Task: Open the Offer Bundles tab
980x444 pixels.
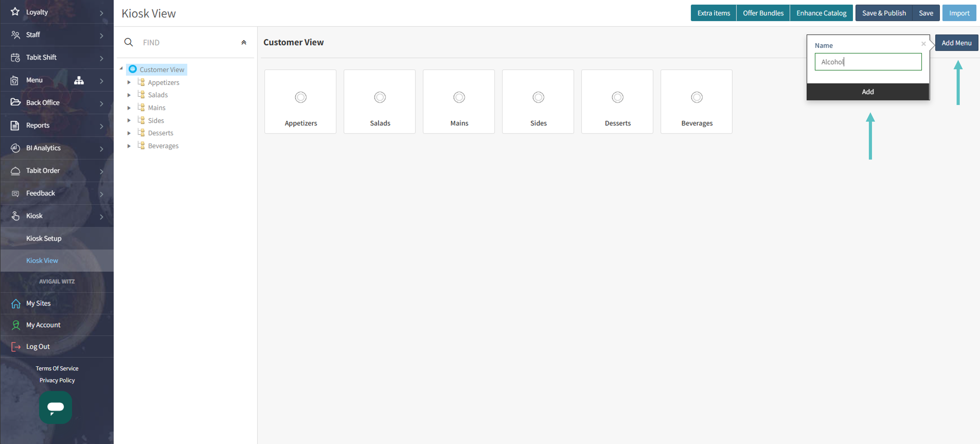Action: pyautogui.click(x=763, y=13)
